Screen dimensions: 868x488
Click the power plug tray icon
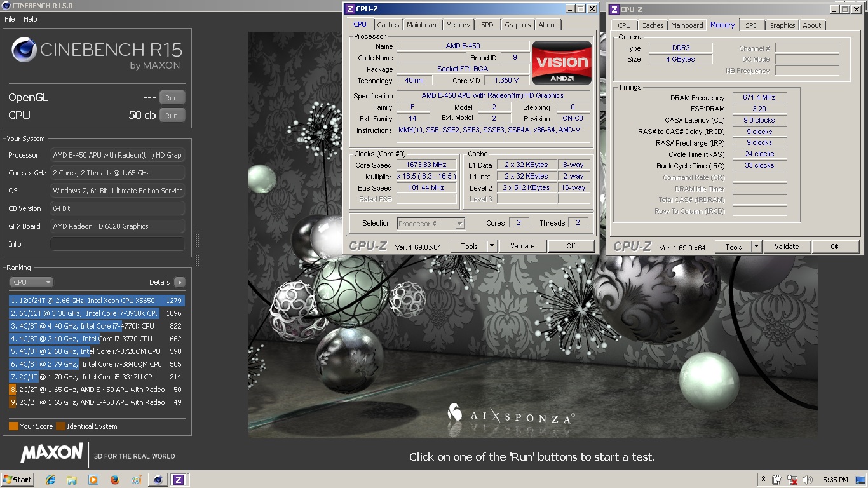777,480
